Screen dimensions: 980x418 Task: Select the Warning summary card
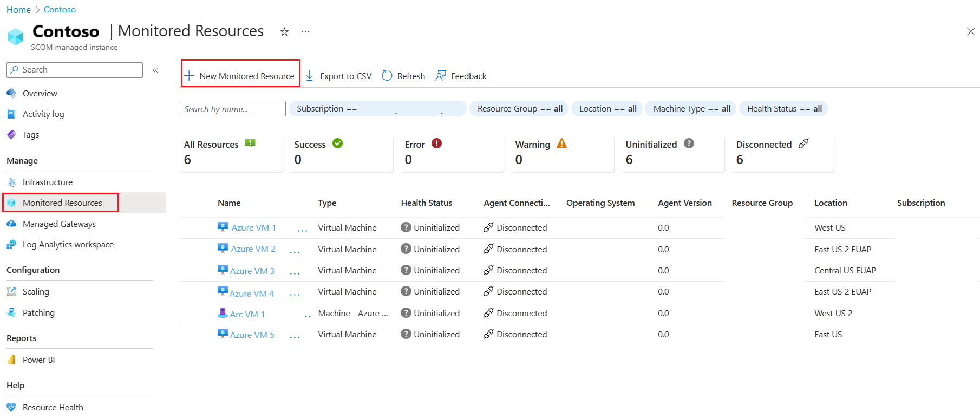click(563, 154)
